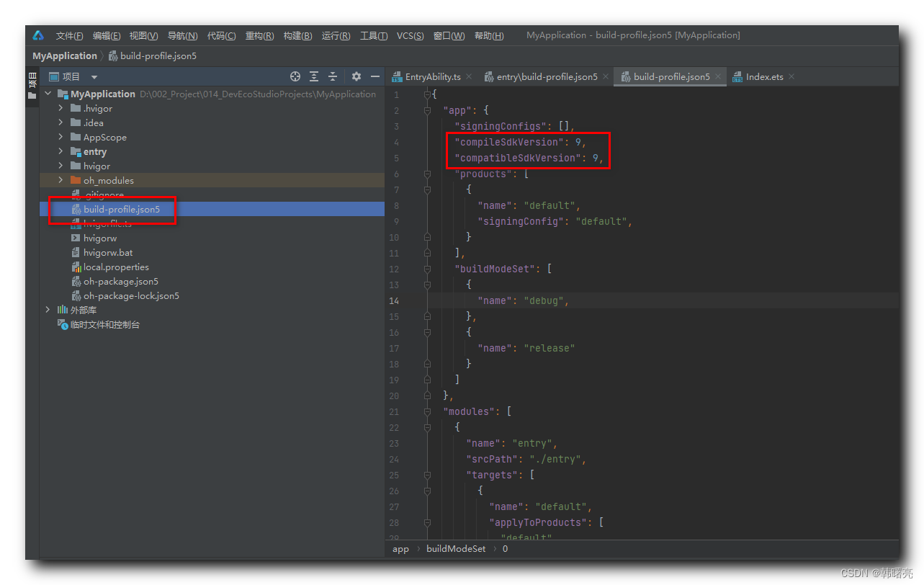Click the expand-all icon in project toolbar
The width and height of the screenshot is (924, 585).
(x=313, y=76)
